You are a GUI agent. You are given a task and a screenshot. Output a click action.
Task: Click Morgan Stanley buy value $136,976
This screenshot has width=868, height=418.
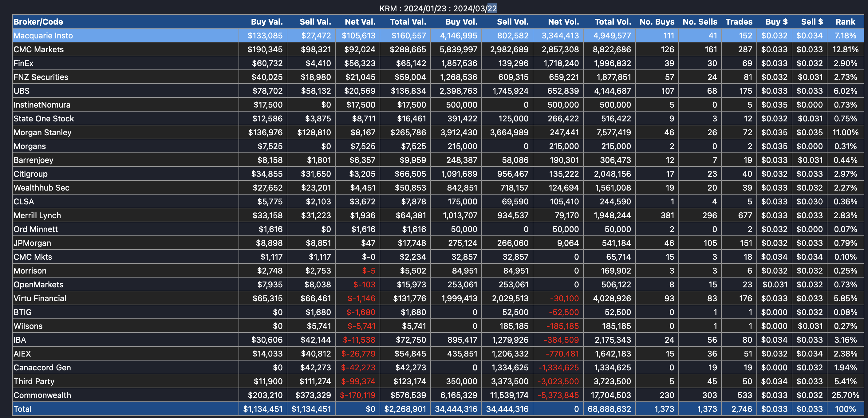pos(265,132)
